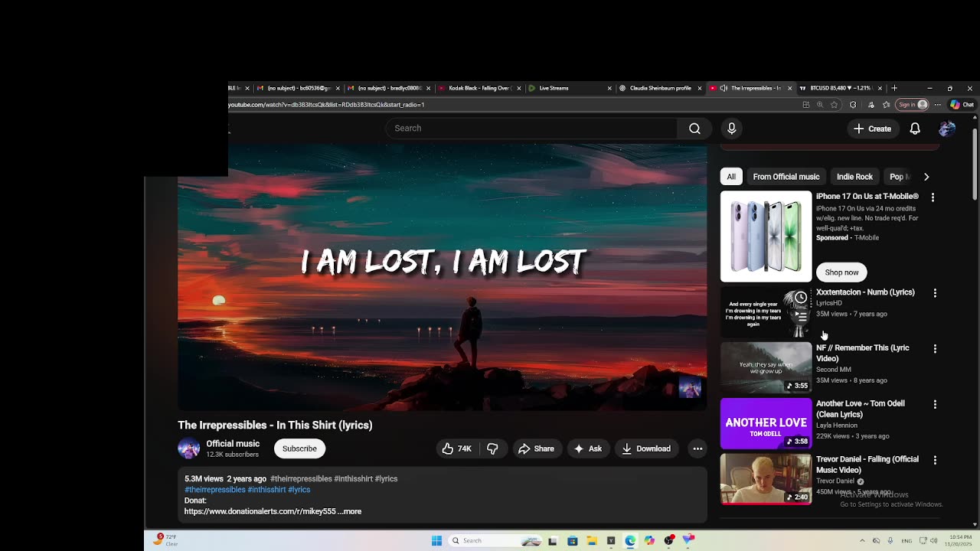Viewport: 980px width, 551px height.
Task: Open more actions ellipsis under the video
Action: [697, 448]
